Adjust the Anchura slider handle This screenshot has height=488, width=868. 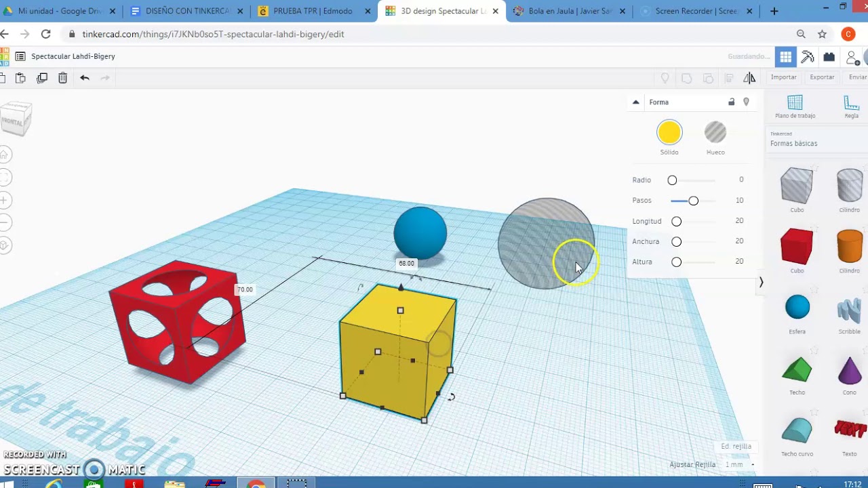[676, 241]
